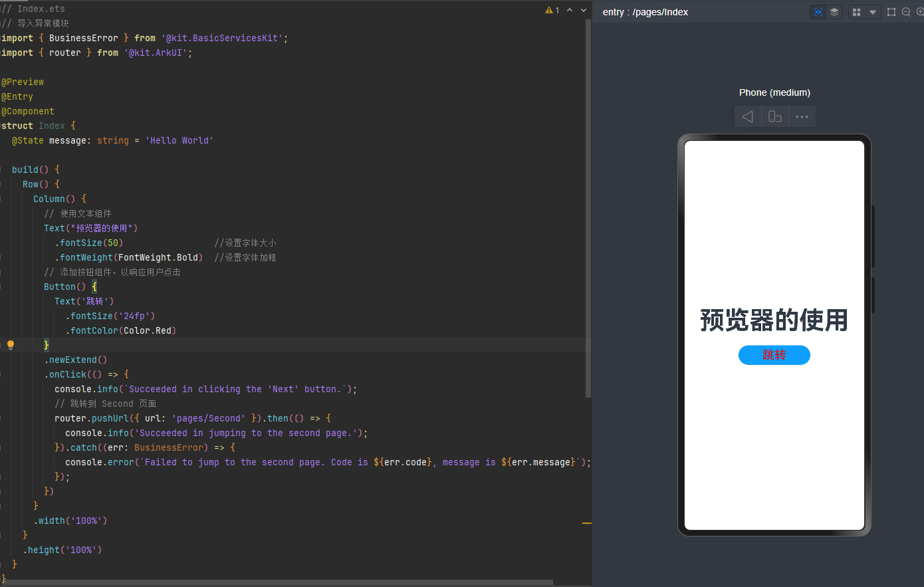924x587 pixels.
Task: Click the yellow lightbulb quick-fix icon
Action: [x=11, y=344]
